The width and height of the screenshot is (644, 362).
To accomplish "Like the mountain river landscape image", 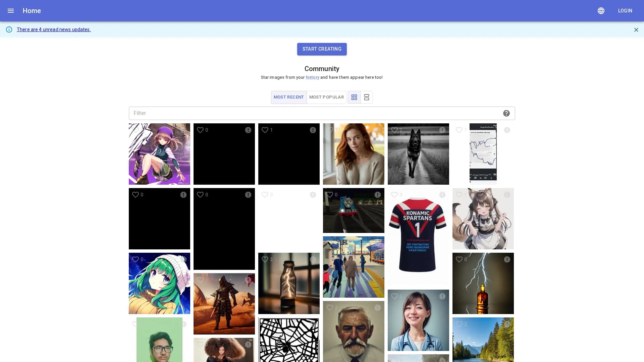I will click(459, 324).
